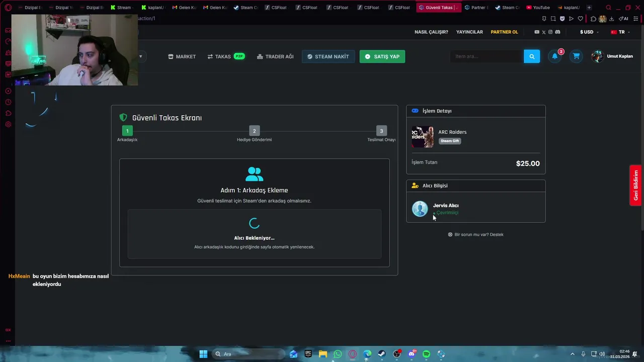
Task: Open the Opera extensions cube icon
Action: [x=593, y=19]
